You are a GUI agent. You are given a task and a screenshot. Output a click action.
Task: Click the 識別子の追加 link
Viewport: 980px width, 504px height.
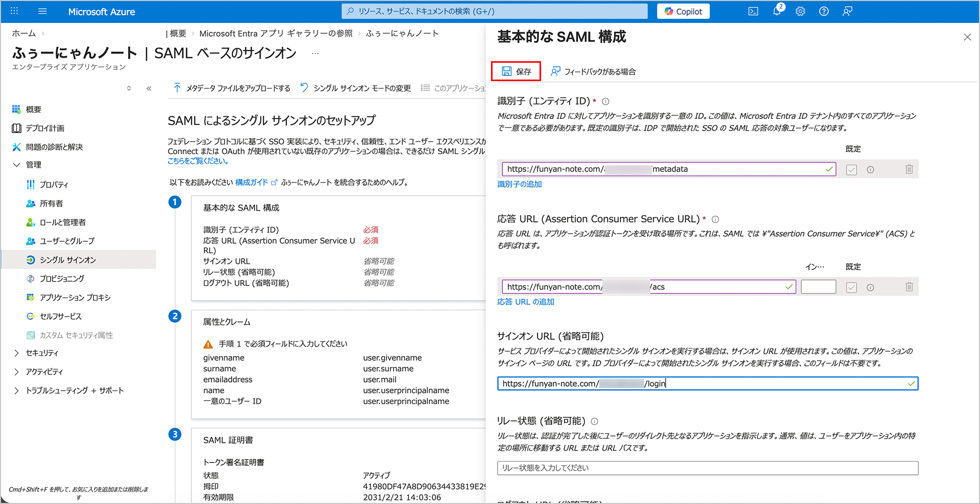(x=519, y=184)
